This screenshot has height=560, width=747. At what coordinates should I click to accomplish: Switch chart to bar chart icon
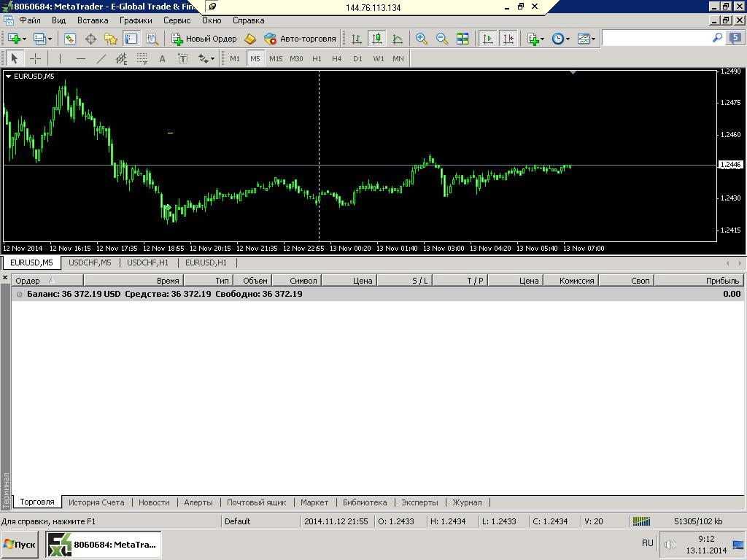tap(356, 39)
